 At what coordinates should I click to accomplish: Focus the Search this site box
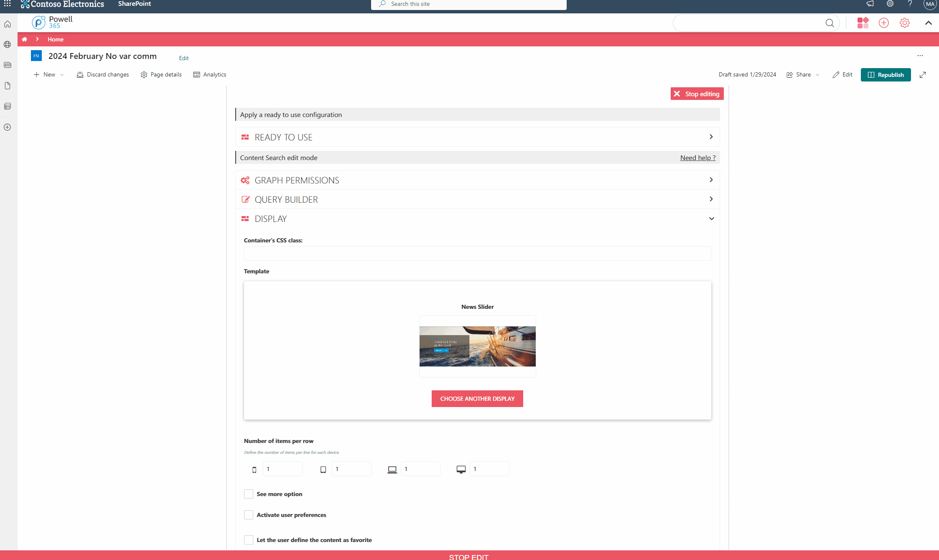[x=469, y=4]
